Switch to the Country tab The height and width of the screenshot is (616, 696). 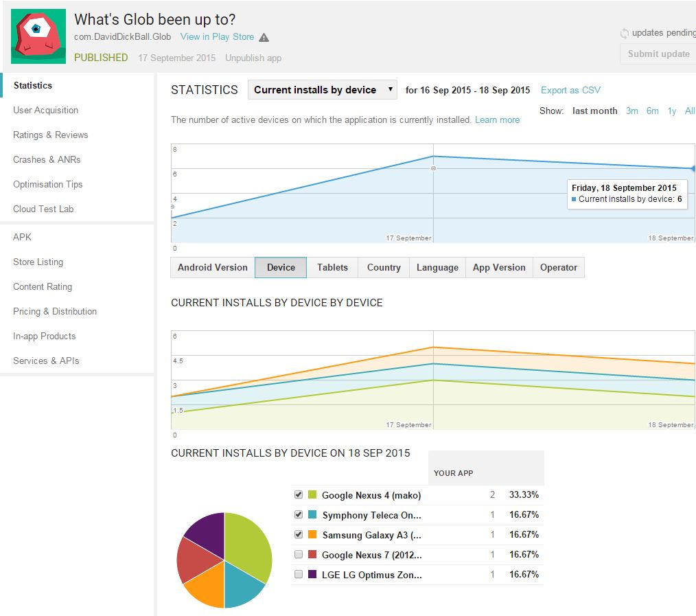pos(384,267)
